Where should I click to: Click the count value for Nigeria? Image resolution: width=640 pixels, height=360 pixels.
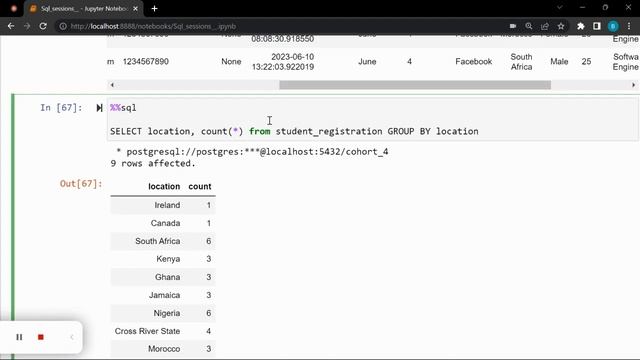(x=209, y=313)
